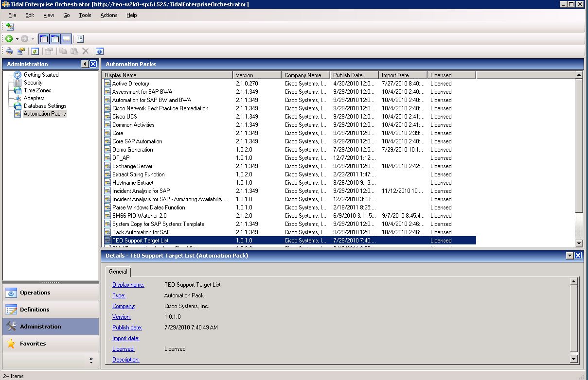Click the Publish date link
Viewport: 588px width, 380px height.
pos(127,328)
